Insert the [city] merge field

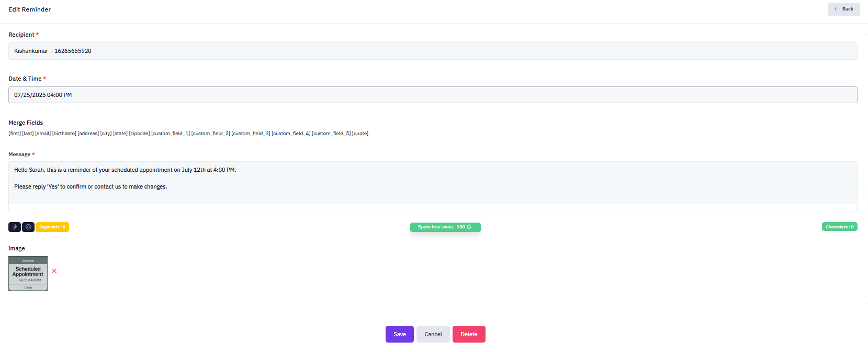(106, 134)
